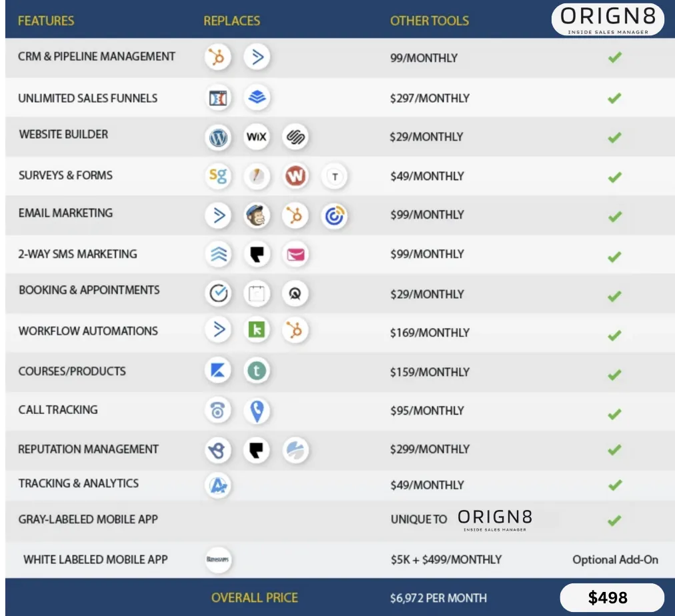
Task: Select the HubSpot icon in the Email Marketing row
Action: 295,215
